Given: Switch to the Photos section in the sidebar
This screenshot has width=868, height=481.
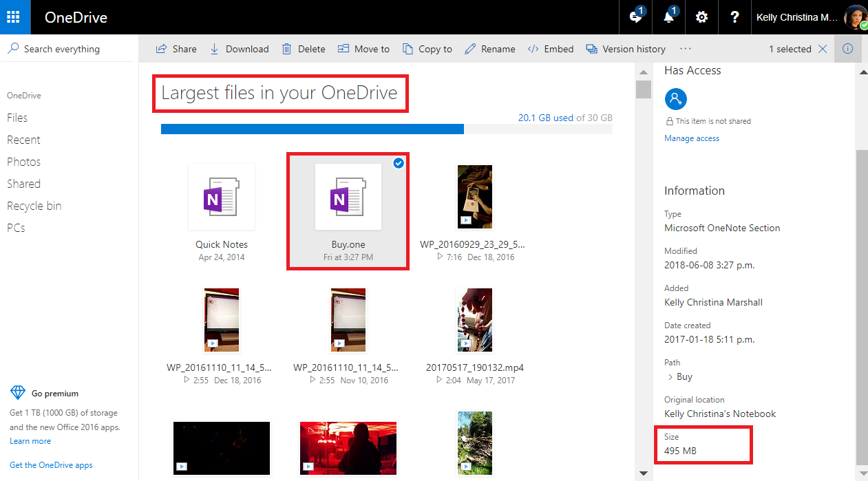Looking at the screenshot, I should (x=23, y=161).
